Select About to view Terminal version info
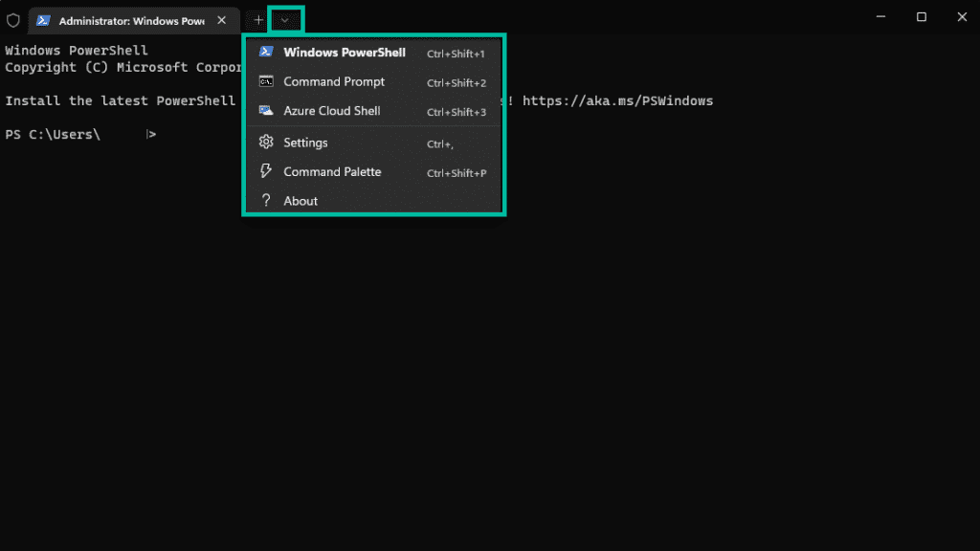This screenshot has width=980, height=551. pyautogui.click(x=300, y=200)
